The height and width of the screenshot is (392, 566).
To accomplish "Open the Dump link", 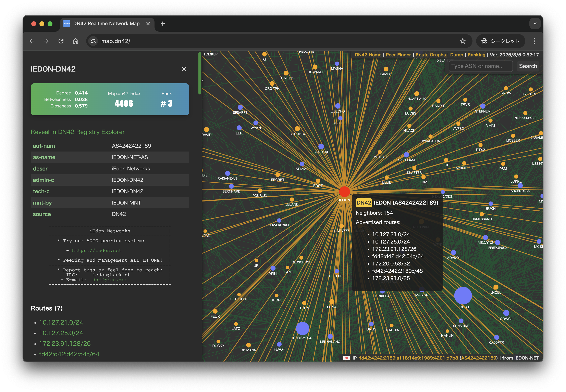I will click(x=457, y=55).
